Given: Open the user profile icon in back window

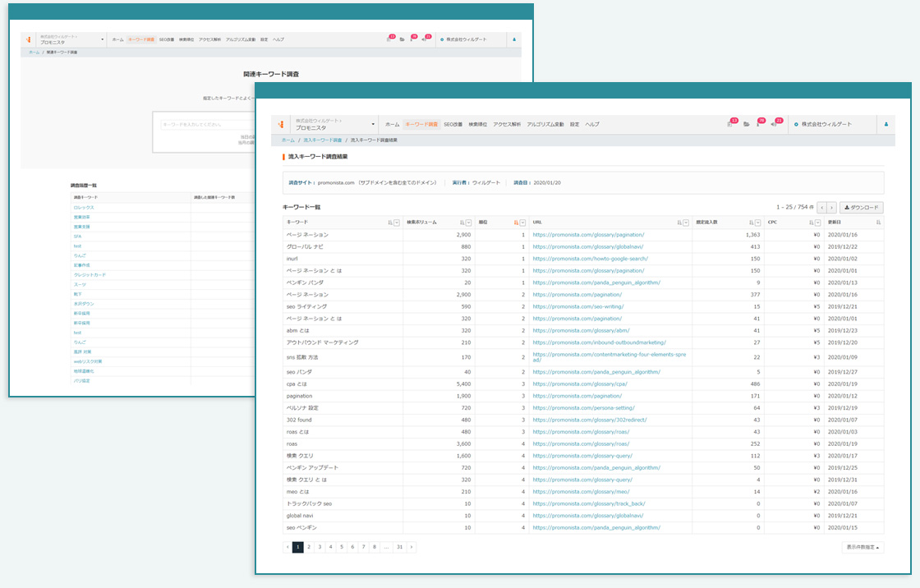Looking at the screenshot, I should click(x=514, y=40).
